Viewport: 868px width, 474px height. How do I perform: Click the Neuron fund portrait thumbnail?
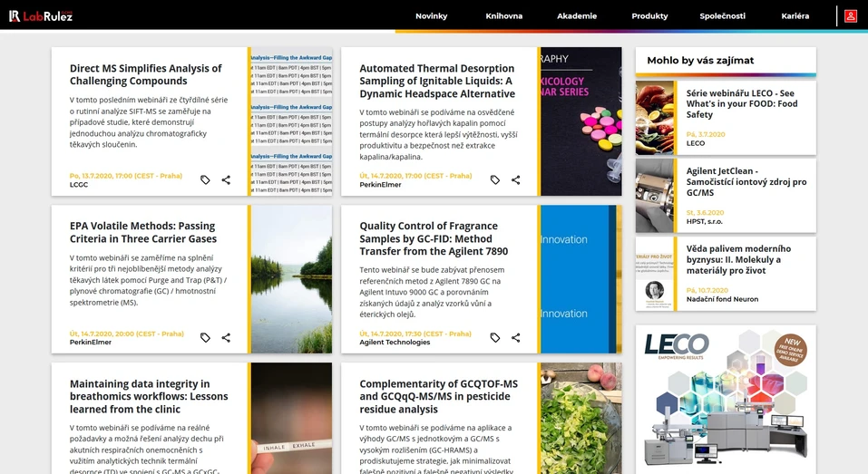point(654,274)
